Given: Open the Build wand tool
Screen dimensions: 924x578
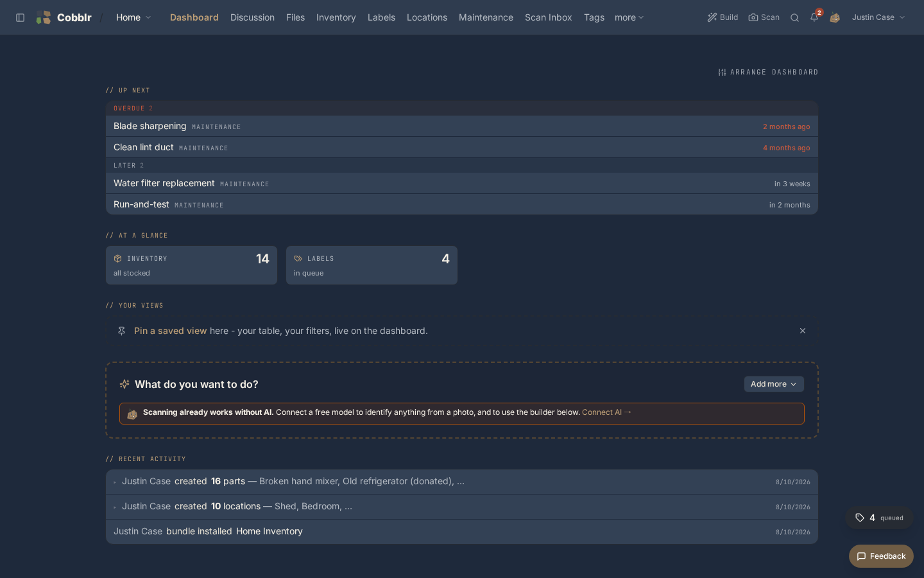Looking at the screenshot, I should [723, 17].
